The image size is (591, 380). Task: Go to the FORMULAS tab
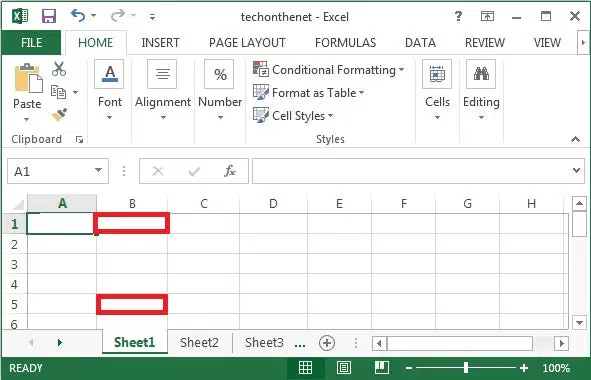pyautogui.click(x=346, y=43)
